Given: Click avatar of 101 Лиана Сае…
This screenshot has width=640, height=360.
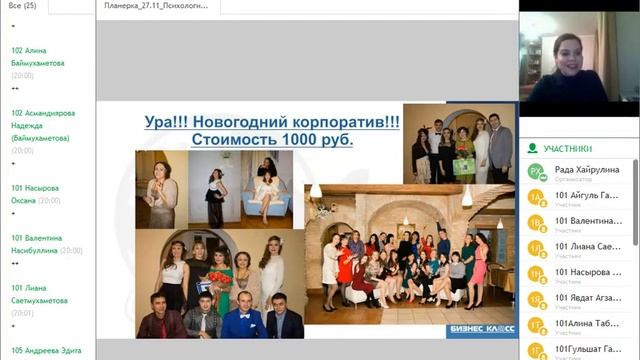Looking at the screenshot, I should (536, 249).
